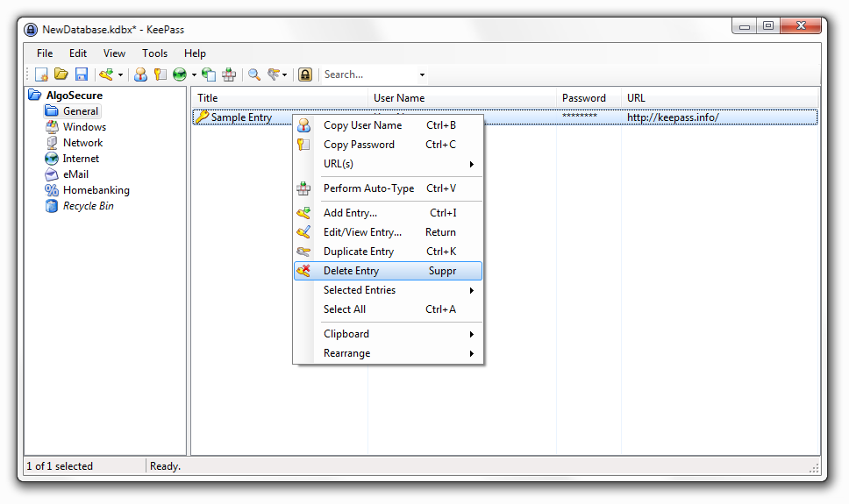This screenshot has width=849, height=504.
Task: Select the Internet group in tree
Action: click(81, 159)
